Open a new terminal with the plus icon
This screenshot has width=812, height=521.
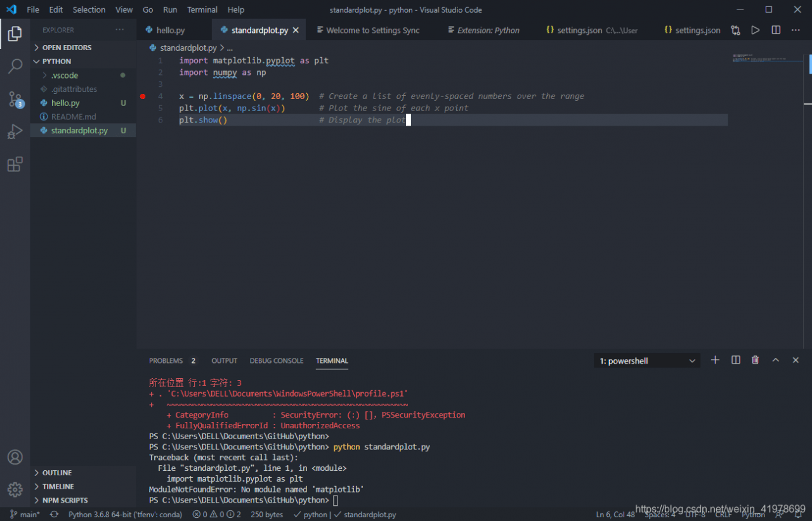[x=715, y=360]
